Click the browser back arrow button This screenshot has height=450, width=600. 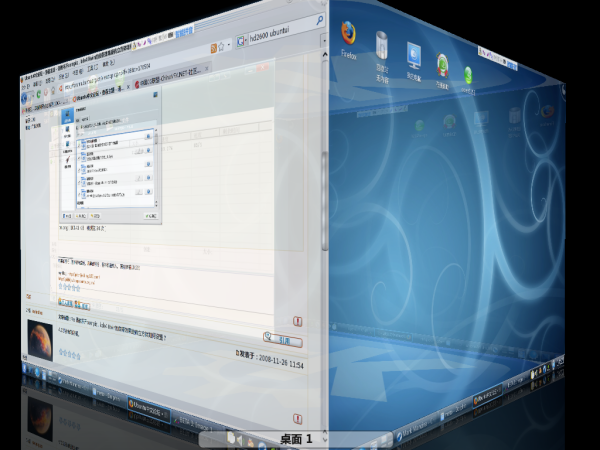point(25,99)
